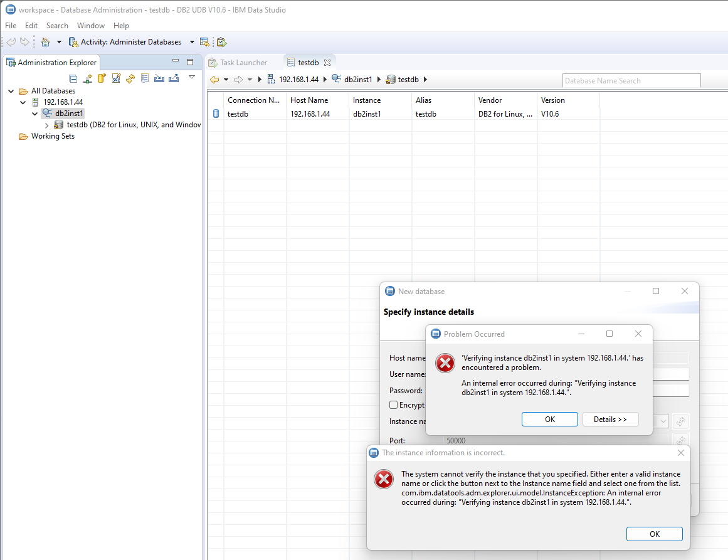Click the redo arrow in main toolbar
This screenshot has height=560, width=728.
pyautogui.click(x=24, y=42)
